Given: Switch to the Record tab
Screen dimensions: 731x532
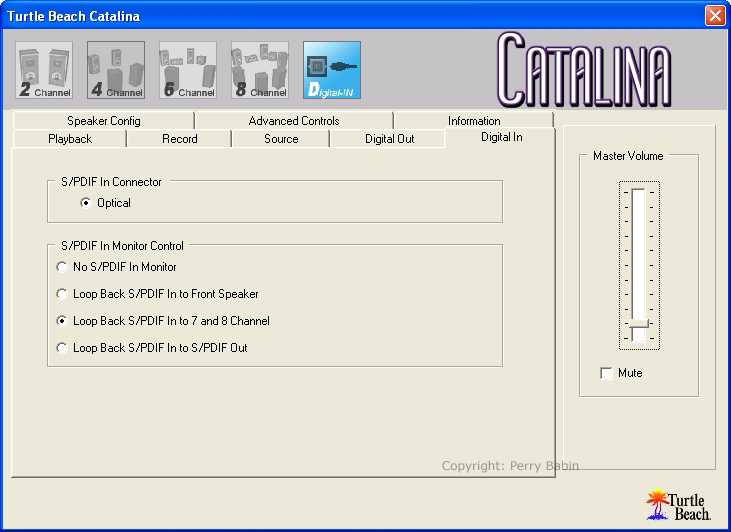Looking at the screenshot, I should coord(179,139).
